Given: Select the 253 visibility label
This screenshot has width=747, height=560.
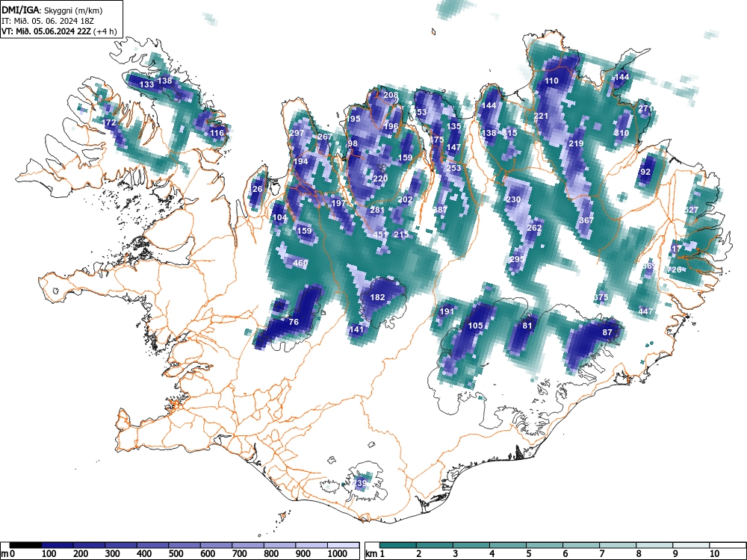Looking at the screenshot, I should pos(453,168).
